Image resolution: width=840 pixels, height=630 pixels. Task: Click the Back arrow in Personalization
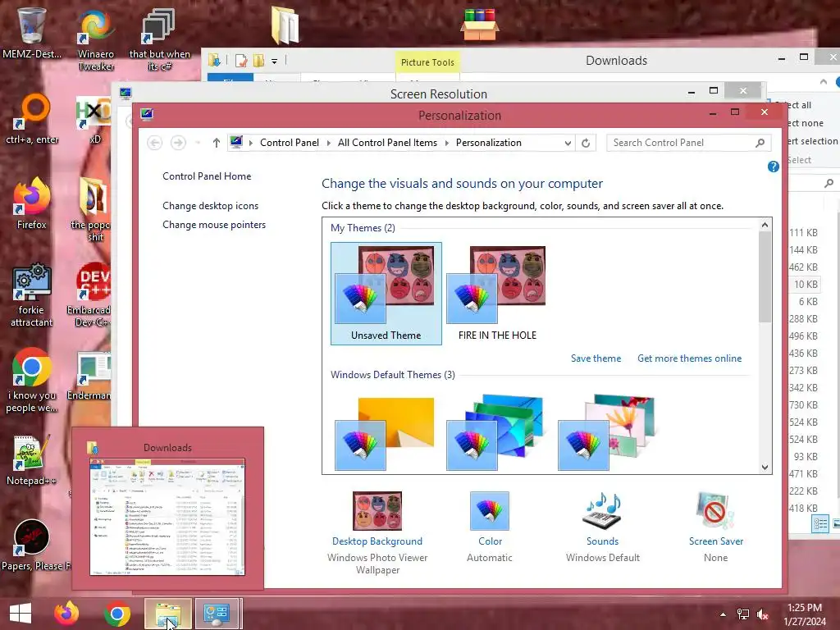(155, 143)
